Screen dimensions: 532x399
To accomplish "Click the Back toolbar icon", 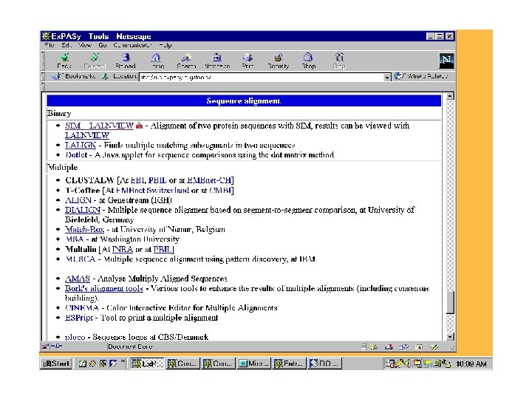I will 64,61.
